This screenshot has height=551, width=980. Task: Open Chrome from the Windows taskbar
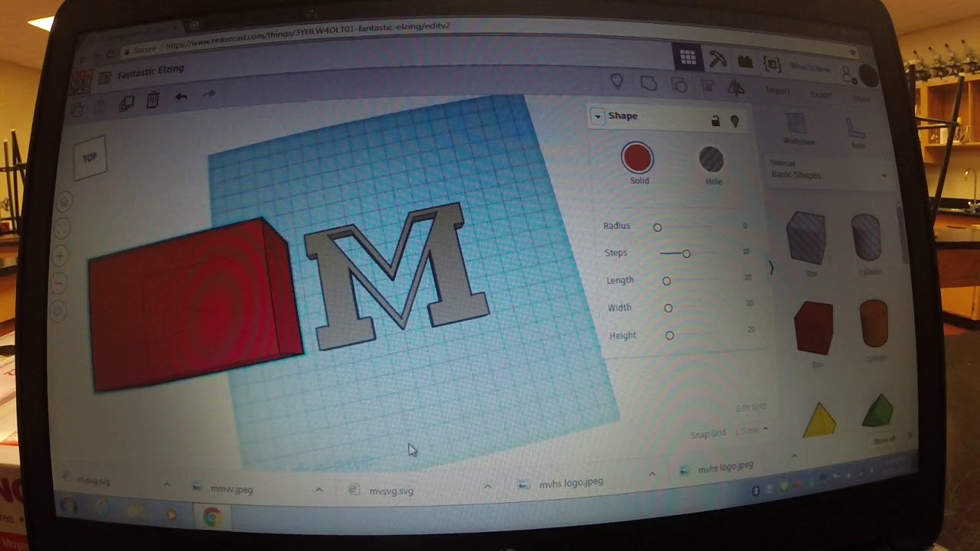point(212,517)
